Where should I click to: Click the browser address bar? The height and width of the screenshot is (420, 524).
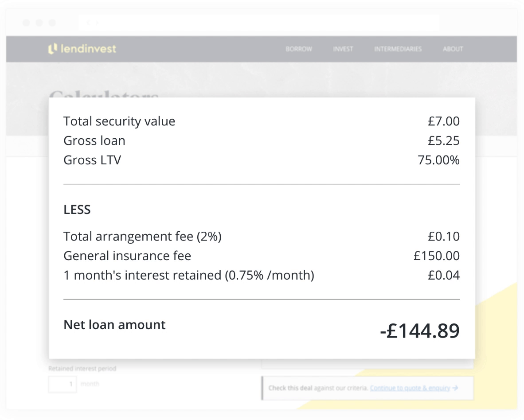click(259, 23)
